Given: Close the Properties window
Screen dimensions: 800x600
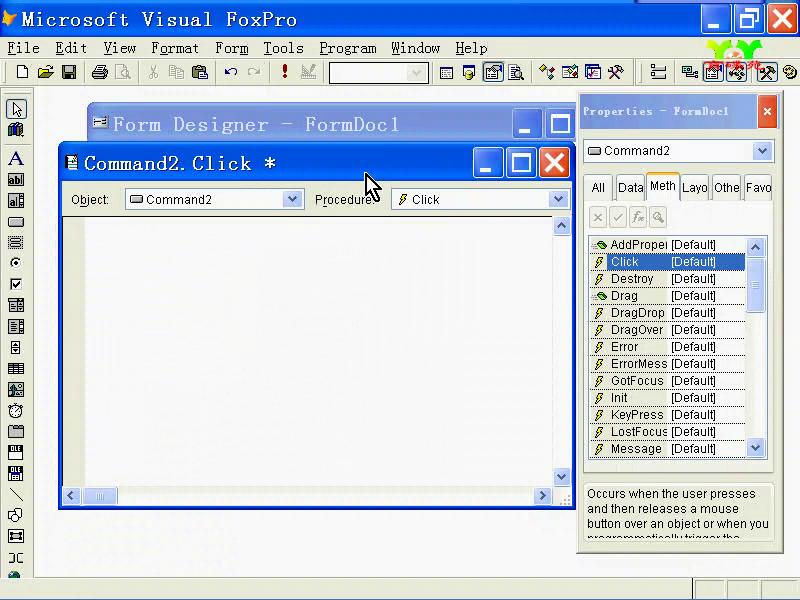Looking at the screenshot, I should click(767, 111).
